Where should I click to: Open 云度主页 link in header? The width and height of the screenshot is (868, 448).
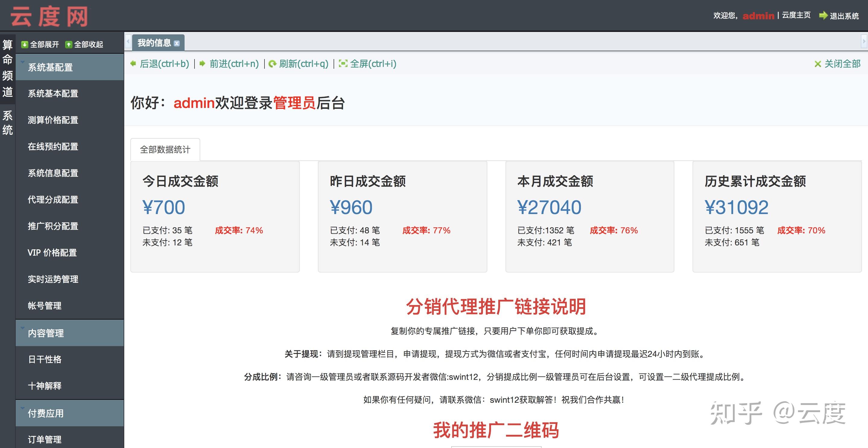click(x=796, y=15)
